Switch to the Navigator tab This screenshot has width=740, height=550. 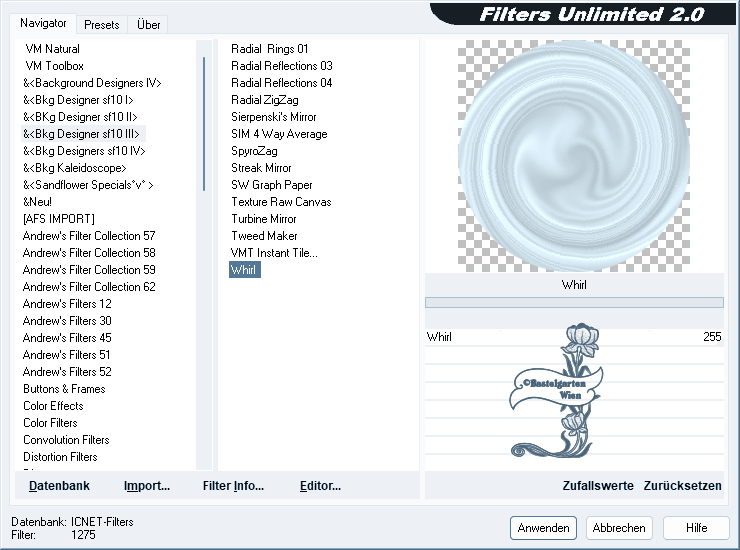(x=43, y=23)
